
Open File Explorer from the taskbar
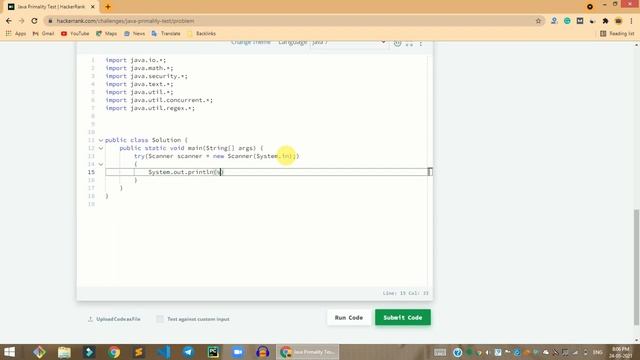pos(64,352)
